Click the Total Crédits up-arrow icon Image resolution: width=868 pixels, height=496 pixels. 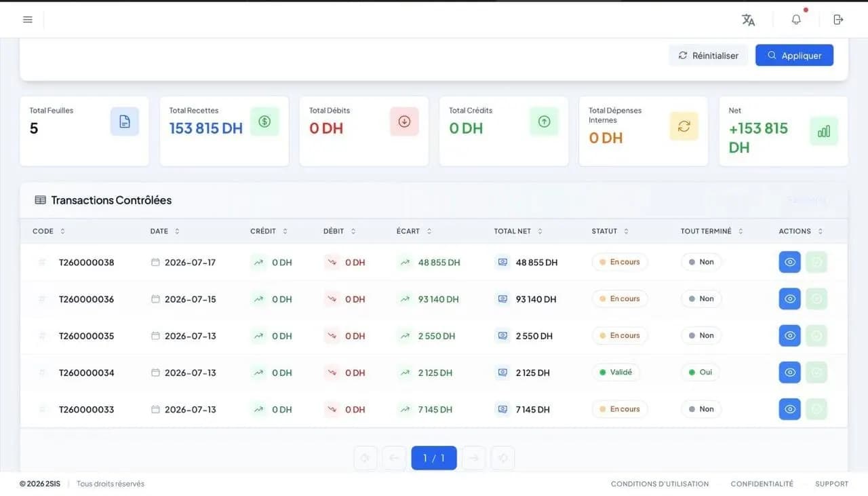click(544, 121)
